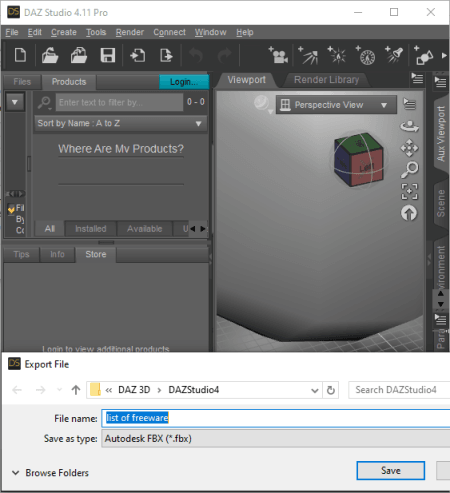Switch to the Tips tab

tap(22, 254)
